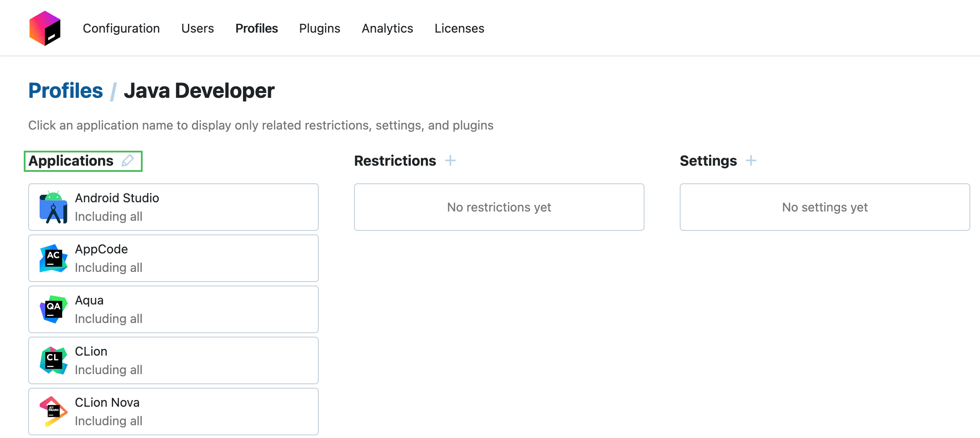Click the 'No restrictions yet' box
980x438 pixels.
pyautogui.click(x=499, y=207)
